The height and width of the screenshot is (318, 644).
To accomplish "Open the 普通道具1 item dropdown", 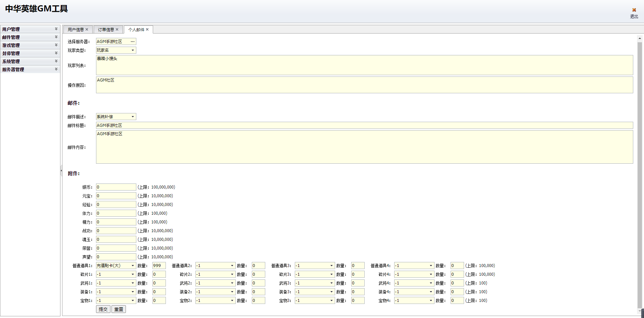I will click(133, 266).
